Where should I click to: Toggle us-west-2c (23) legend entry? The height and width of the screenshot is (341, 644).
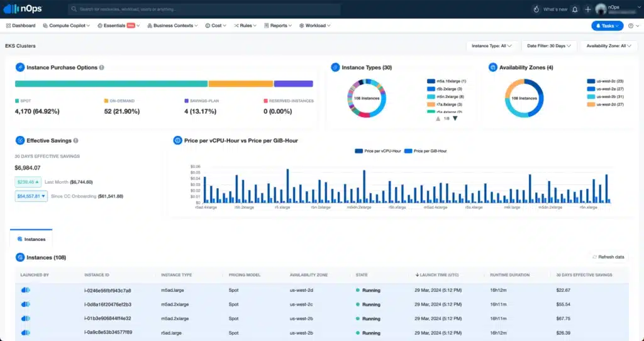(606, 81)
